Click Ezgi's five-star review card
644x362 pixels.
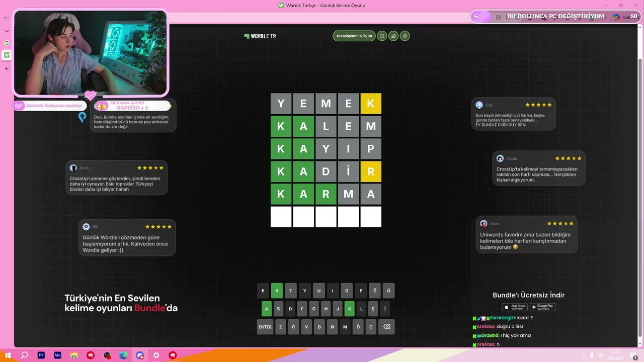click(514, 114)
